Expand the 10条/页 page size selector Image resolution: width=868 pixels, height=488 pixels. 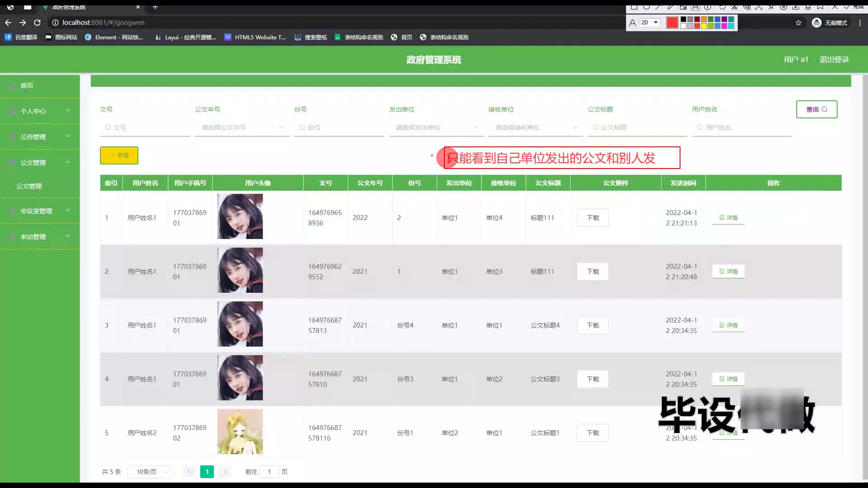tap(150, 472)
